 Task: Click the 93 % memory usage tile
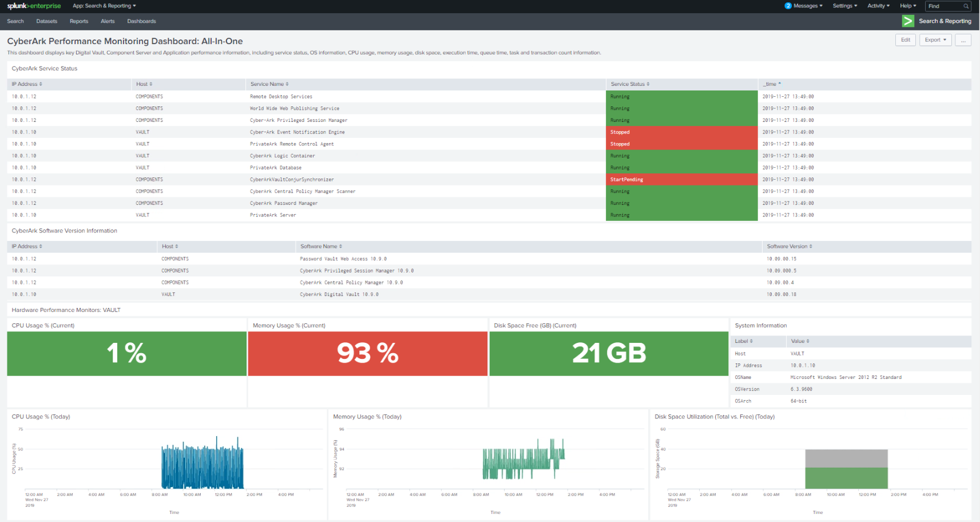[367, 354]
